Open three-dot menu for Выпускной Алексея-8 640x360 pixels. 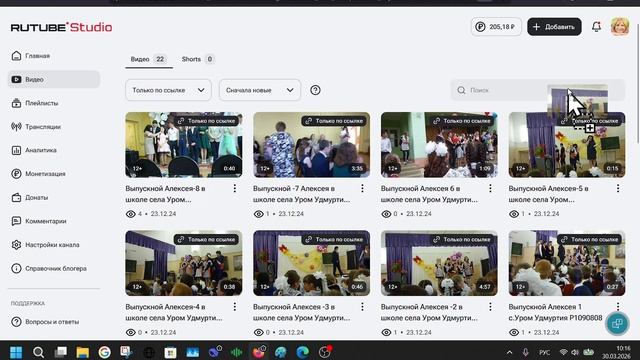coord(235,189)
